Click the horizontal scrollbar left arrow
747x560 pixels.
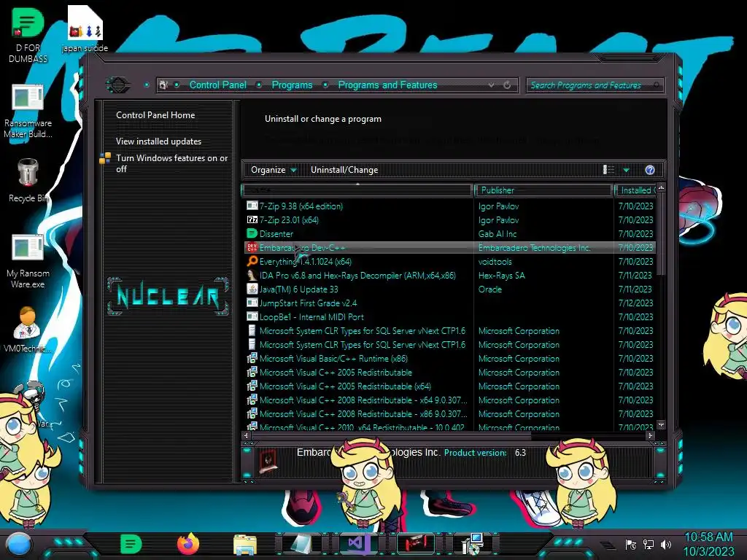247,435
